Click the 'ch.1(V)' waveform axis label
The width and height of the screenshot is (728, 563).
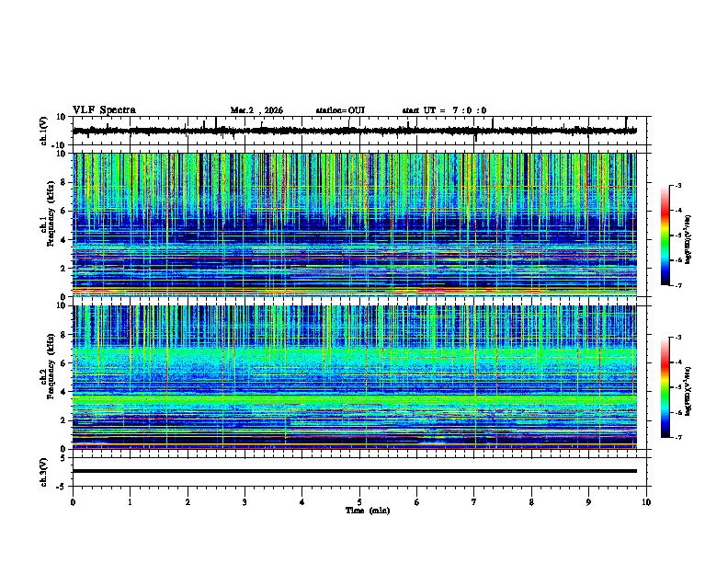44,131
